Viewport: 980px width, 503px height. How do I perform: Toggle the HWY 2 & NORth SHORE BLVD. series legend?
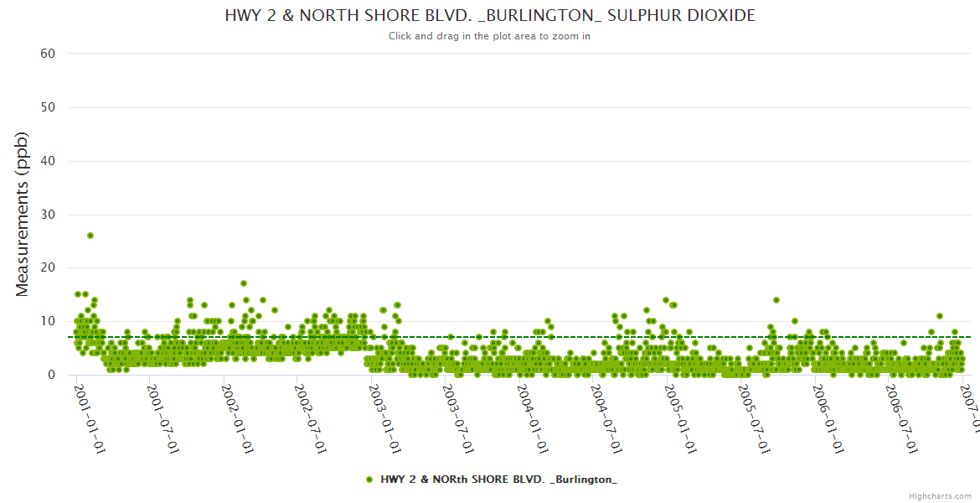tap(498, 480)
